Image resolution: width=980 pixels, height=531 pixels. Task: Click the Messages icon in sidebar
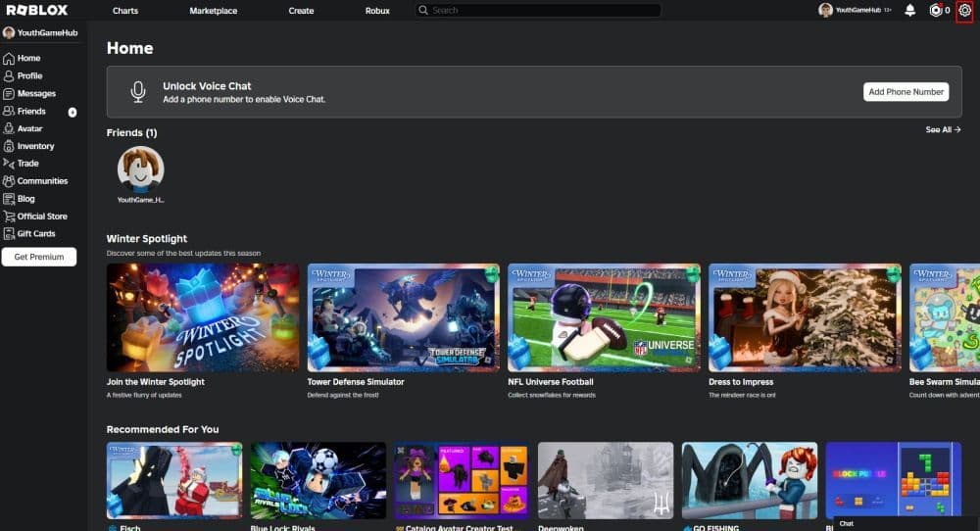point(9,94)
